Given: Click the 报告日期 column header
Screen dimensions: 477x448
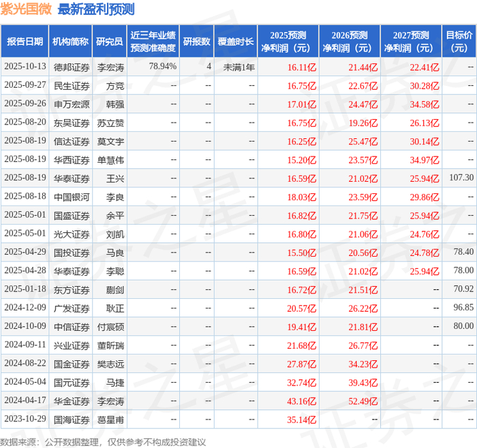Looking at the screenshot, I should pyautogui.click(x=25, y=42).
